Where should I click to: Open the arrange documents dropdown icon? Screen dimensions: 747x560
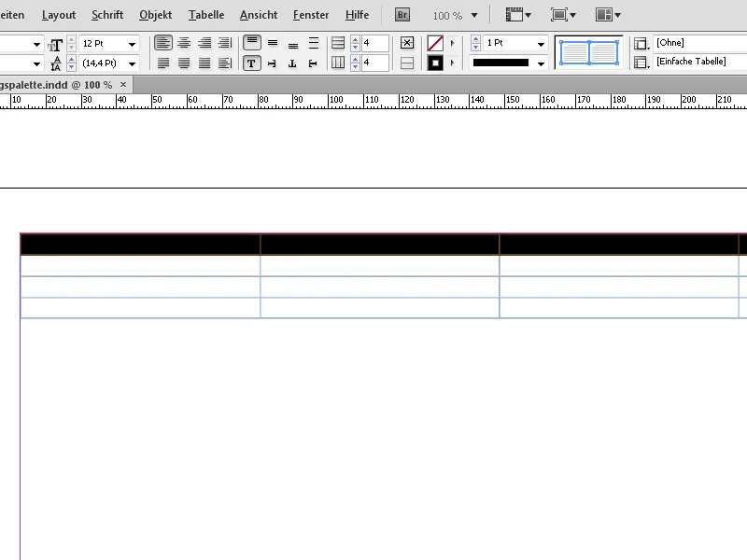[608, 15]
